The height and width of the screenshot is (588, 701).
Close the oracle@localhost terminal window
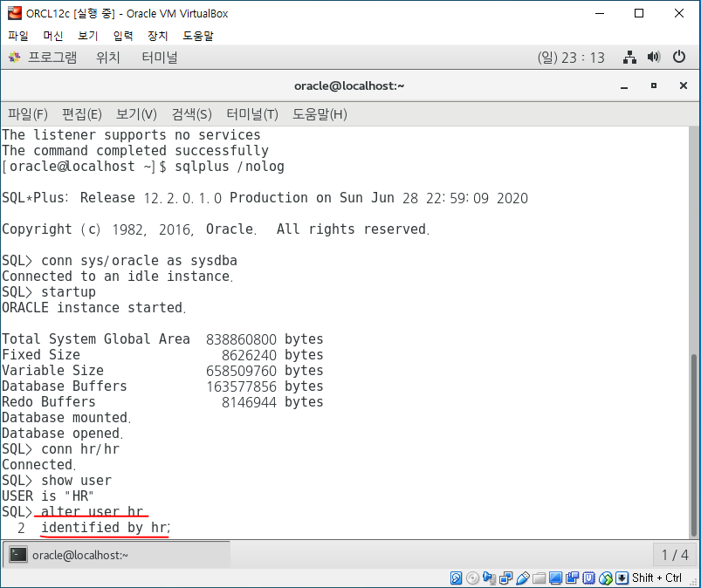pyautogui.click(x=684, y=85)
